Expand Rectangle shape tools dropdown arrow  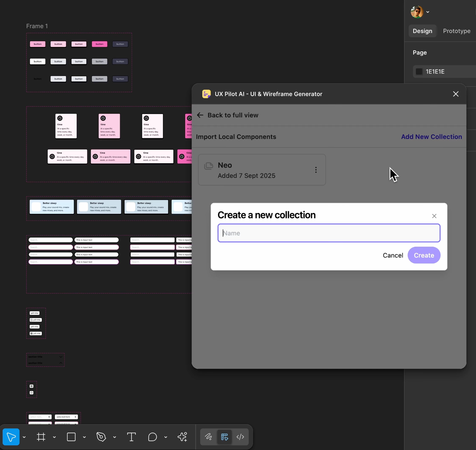(x=84, y=437)
